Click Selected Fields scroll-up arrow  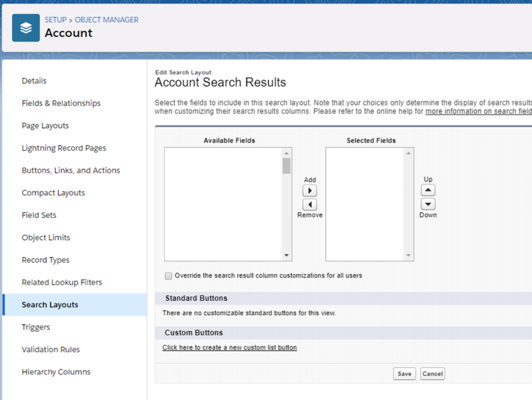[x=408, y=153]
